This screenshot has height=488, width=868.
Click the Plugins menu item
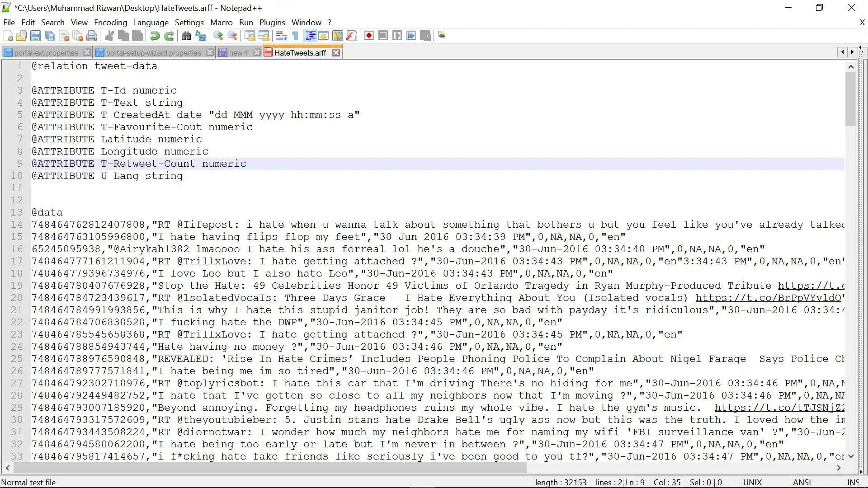point(272,22)
